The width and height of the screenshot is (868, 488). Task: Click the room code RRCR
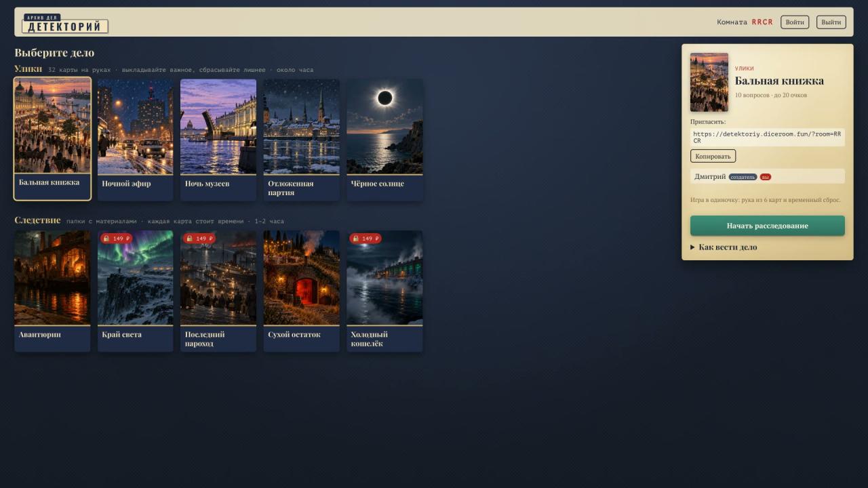762,22
